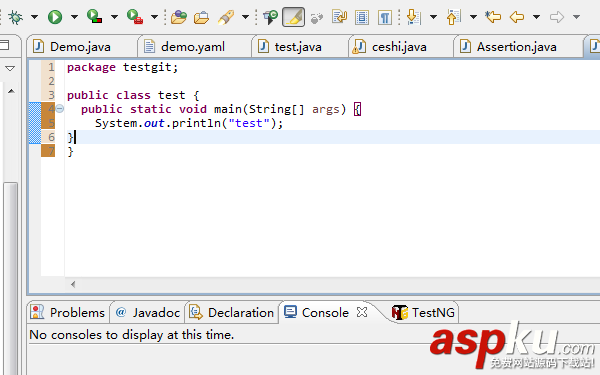Click the TestNG tab logo icon
The width and height of the screenshot is (600, 375).
click(x=399, y=312)
